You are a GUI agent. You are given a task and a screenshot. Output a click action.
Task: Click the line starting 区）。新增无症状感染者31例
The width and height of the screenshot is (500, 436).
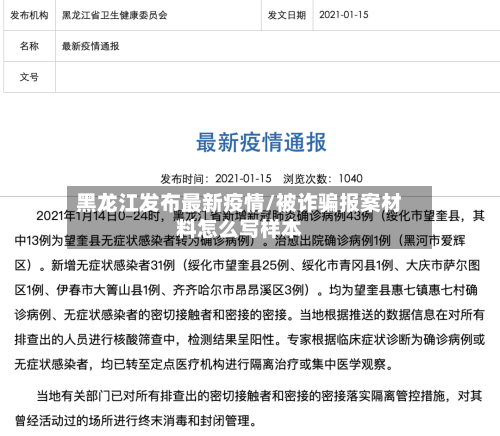pyautogui.click(x=247, y=265)
